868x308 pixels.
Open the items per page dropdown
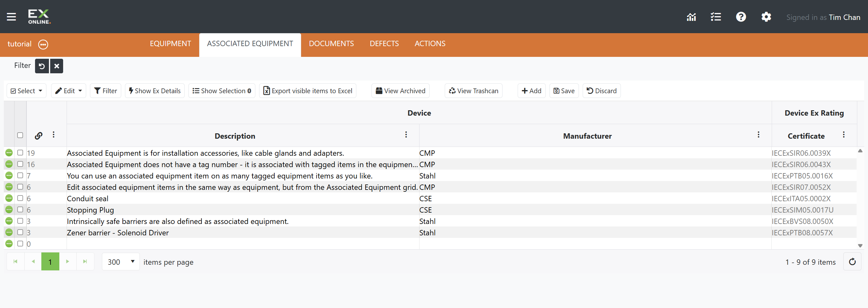(x=121, y=262)
